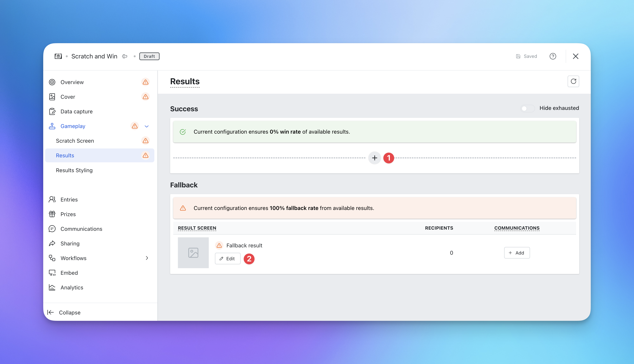Expand the Workflows submenu arrow
The image size is (634, 364).
click(x=147, y=258)
